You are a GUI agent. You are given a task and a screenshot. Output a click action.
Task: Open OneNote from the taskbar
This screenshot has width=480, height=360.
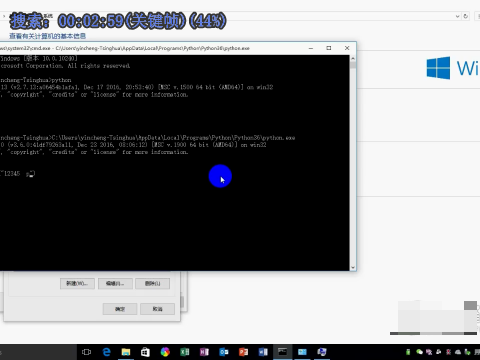pos(204,352)
